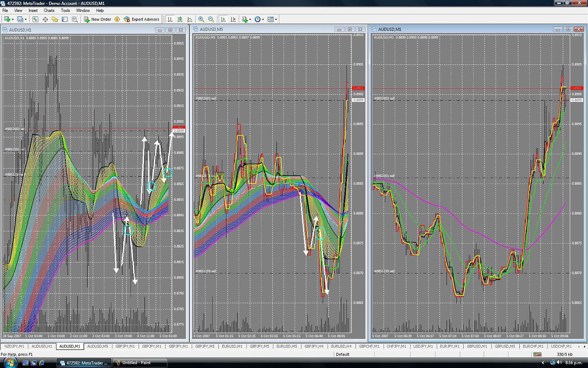Switch chart to line chart style
The image size is (588, 368).
click(x=190, y=19)
